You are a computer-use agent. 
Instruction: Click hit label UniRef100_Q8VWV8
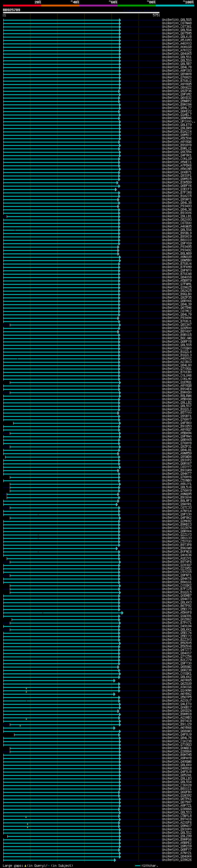point(177,74)
